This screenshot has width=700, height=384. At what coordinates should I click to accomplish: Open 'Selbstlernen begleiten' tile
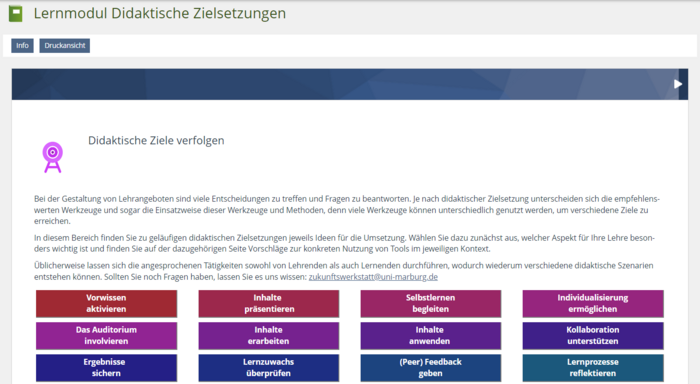(x=431, y=304)
